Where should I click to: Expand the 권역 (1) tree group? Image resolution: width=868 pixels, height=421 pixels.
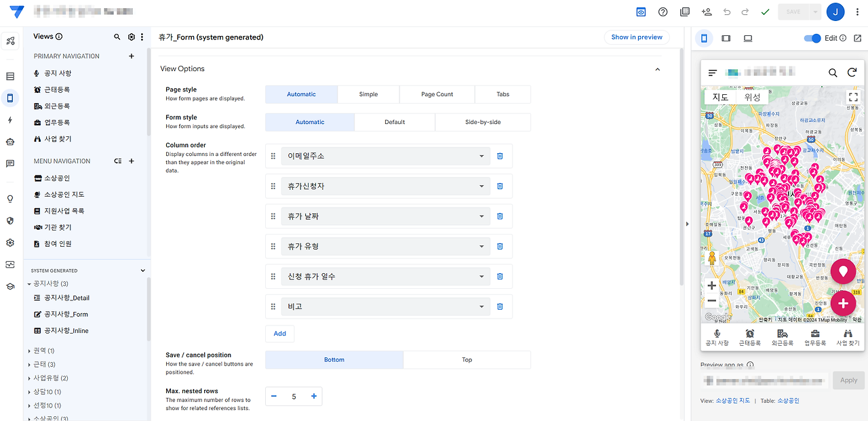pos(29,350)
